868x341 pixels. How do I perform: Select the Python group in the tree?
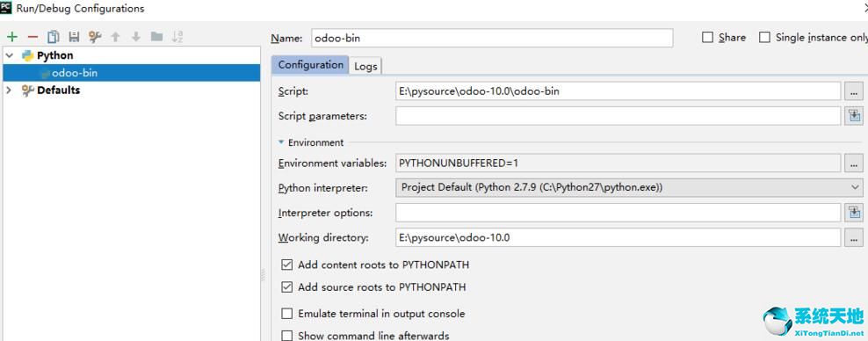(x=54, y=55)
